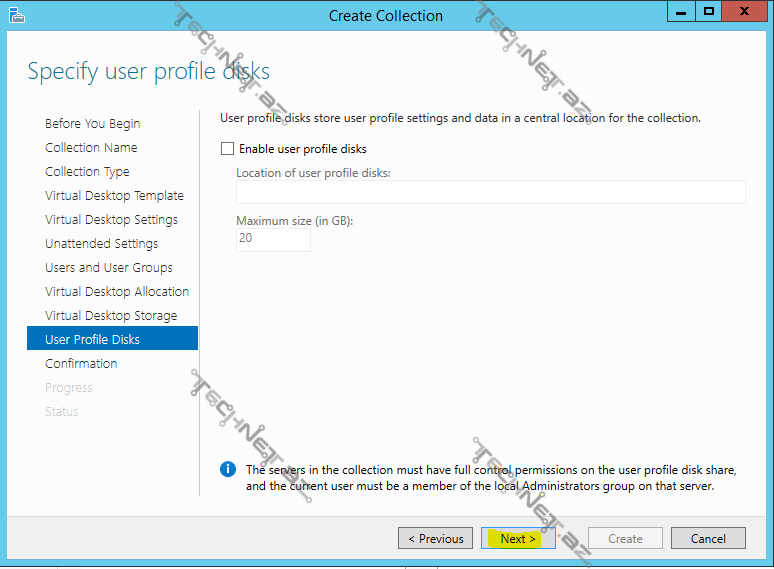Enable user profile disks checkbox
Viewport: 774px width, 569px height.
[x=227, y=149]
